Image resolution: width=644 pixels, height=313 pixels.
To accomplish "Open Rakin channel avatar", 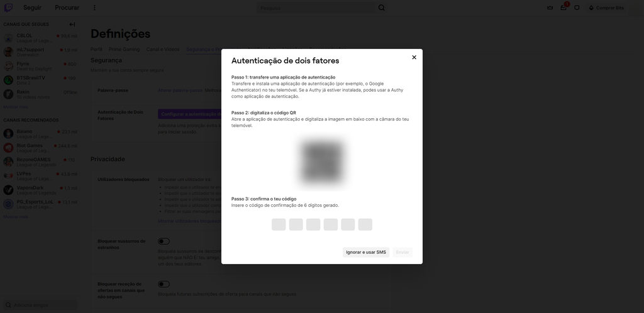I will [8, 94].
